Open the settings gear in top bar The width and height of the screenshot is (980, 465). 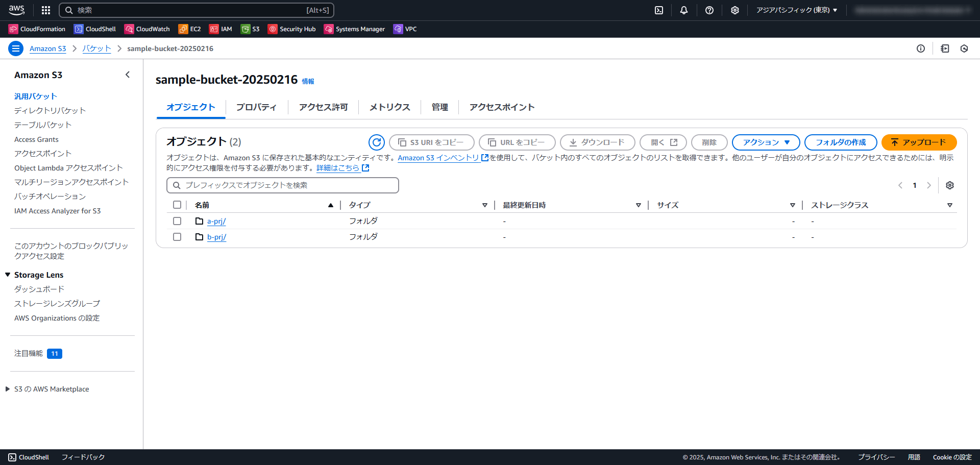point(735,10)
